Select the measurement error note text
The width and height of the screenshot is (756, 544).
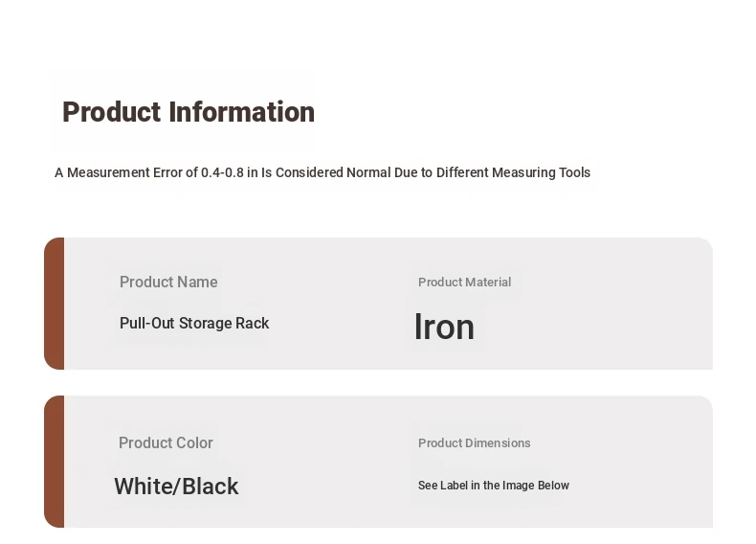tap(322, 172)
